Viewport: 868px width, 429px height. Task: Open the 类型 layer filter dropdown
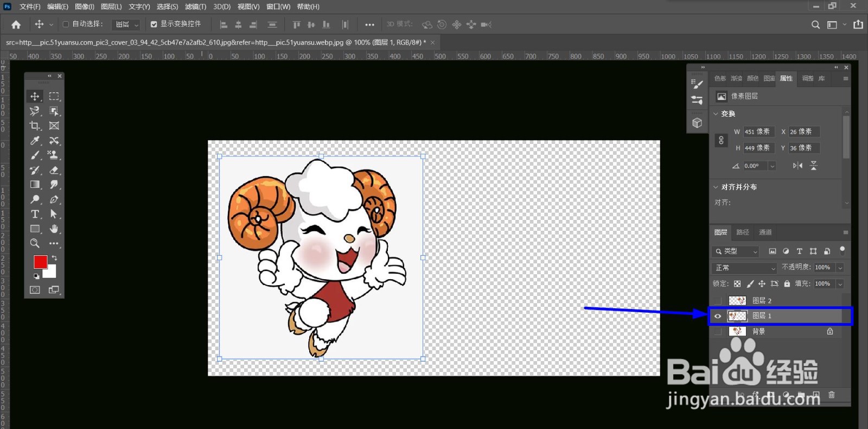pyautogui.click(x=735, y=251)
